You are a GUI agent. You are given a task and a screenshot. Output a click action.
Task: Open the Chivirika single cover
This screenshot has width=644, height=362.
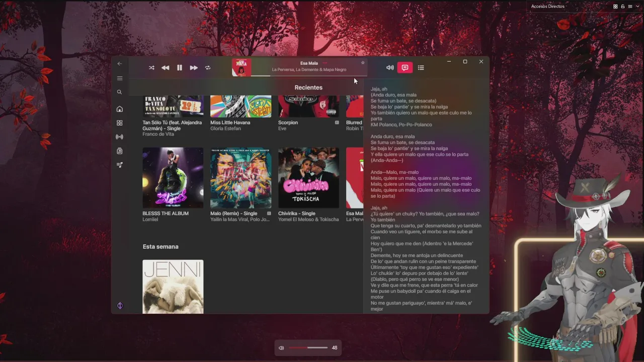coord(308,177)
